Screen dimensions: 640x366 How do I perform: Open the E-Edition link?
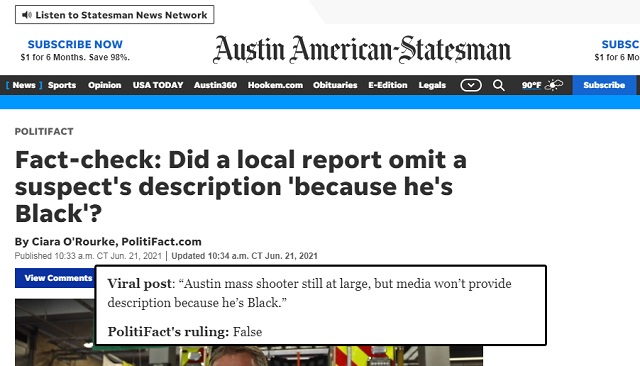388,85
